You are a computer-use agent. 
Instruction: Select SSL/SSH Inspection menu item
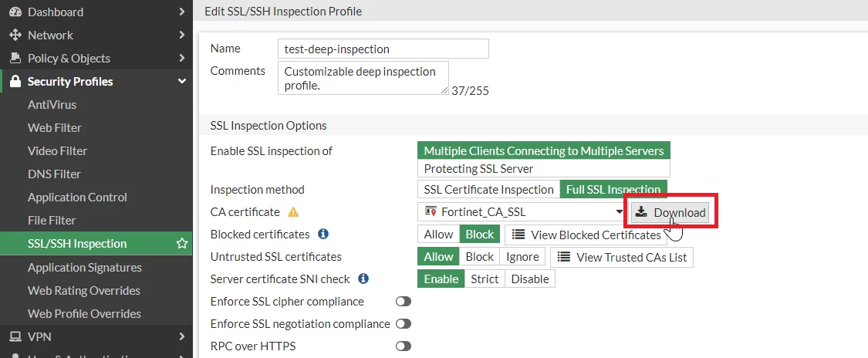[96, 244]
